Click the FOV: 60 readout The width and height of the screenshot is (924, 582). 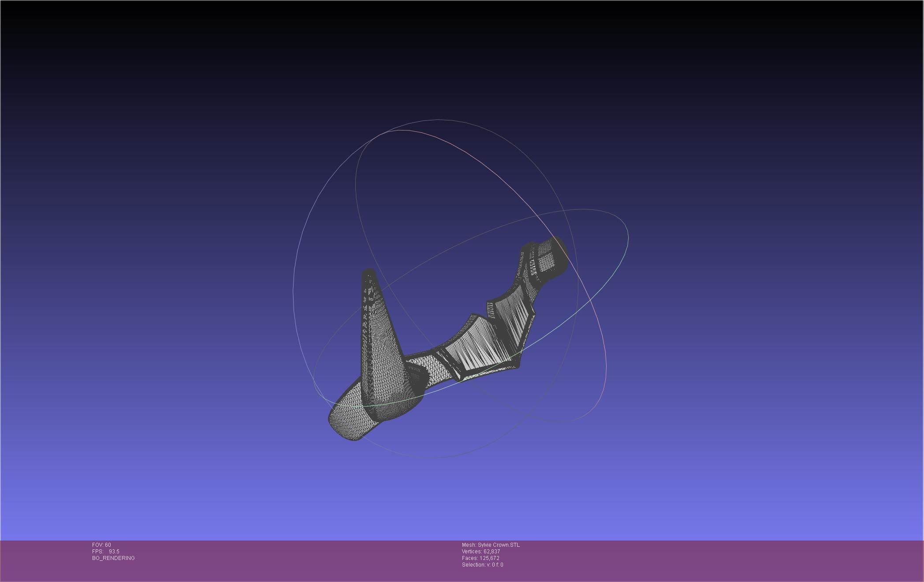pyautogui.click(x=101, y=545)
